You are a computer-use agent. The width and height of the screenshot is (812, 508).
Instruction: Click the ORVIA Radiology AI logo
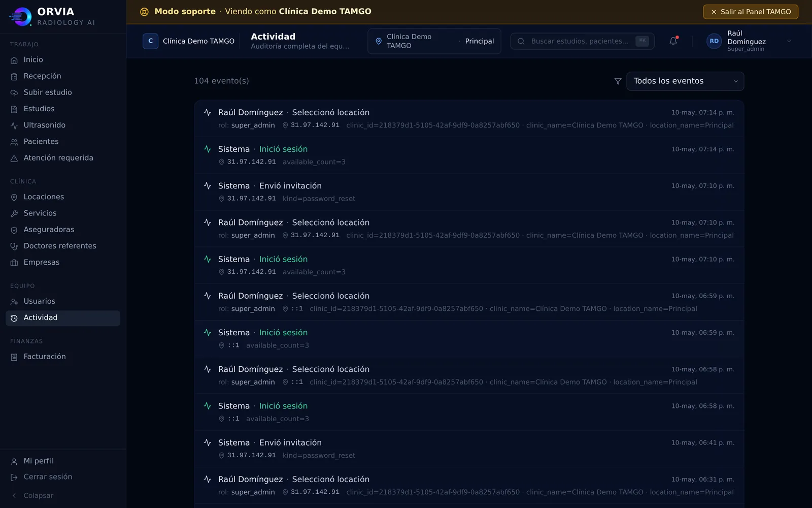point(52,16)
